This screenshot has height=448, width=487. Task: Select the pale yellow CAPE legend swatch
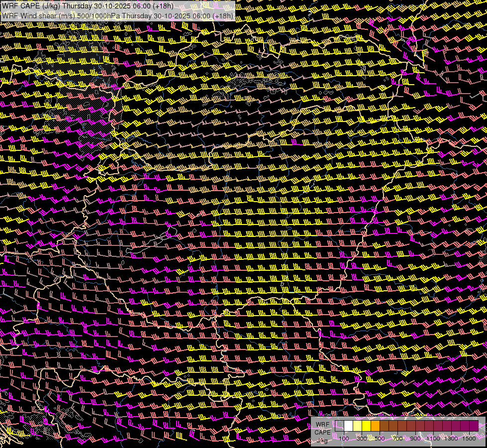pyautogui.click(x=357, y=426)
